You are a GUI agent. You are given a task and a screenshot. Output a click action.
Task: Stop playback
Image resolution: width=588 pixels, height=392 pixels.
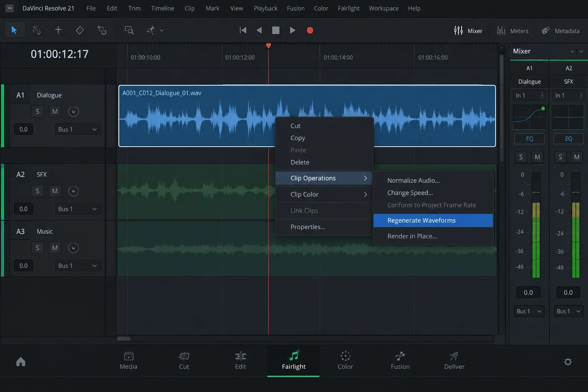point(276,30)
